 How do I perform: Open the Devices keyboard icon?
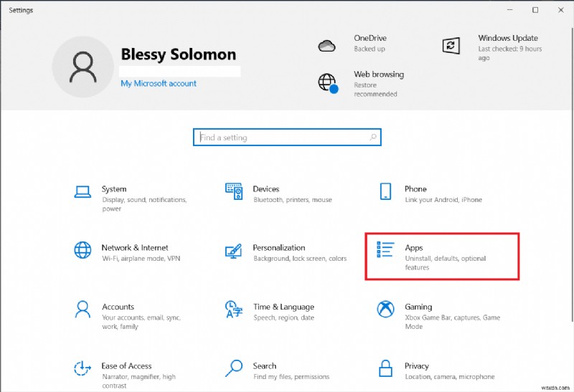click(x=234, y=191)
